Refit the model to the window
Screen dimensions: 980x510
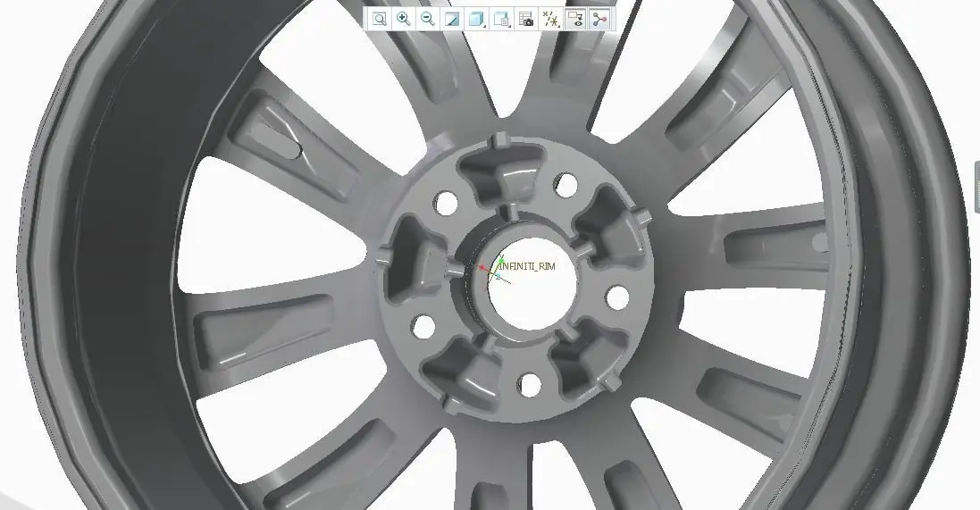tap(380, 19)
